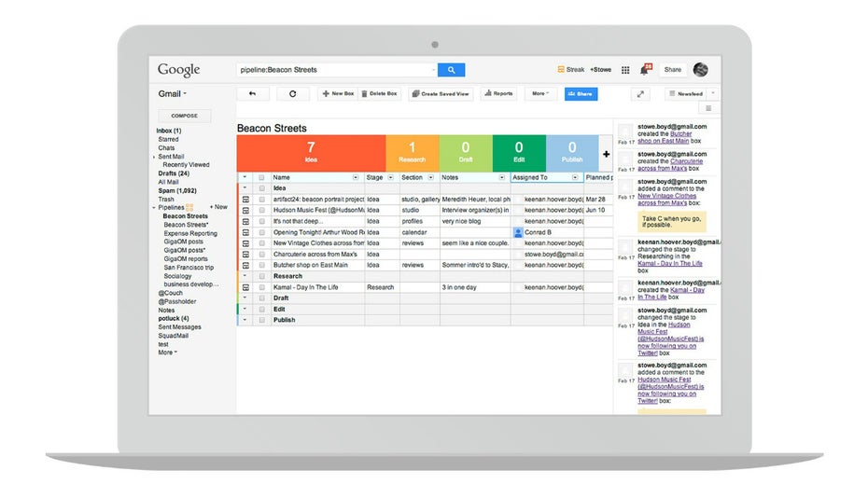The width and height of the screenshot is (868, 498).
Task: Open the San Francisco trip pipeline
Action: point(189,268)
